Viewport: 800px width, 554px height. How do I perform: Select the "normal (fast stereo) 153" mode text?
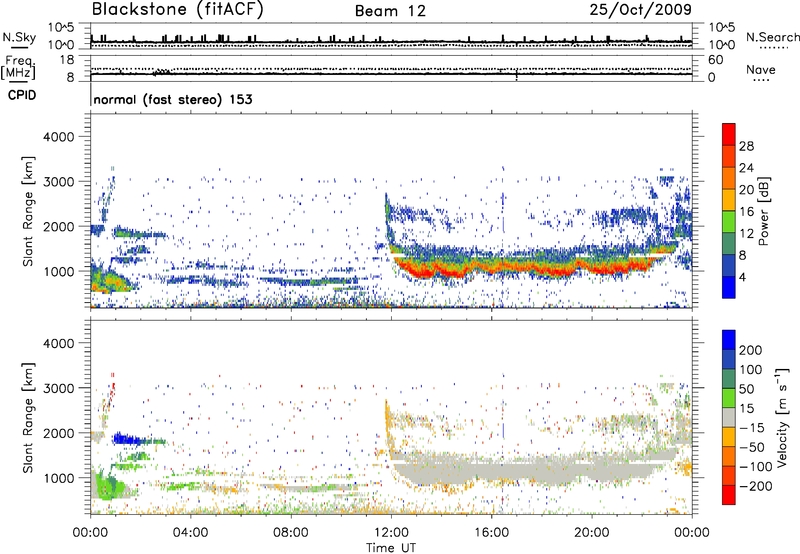tap(173, 99)
